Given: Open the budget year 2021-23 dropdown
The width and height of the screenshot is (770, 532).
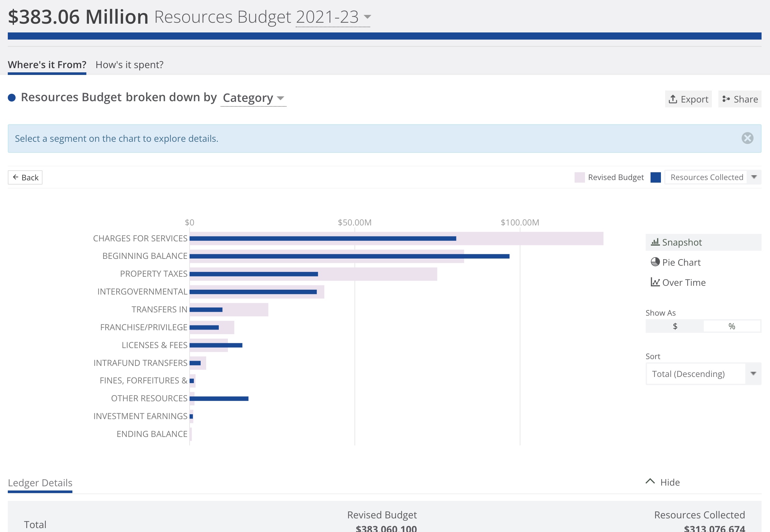Looking at the screenshot, I should pyautogui.click(x=333, y=17).
